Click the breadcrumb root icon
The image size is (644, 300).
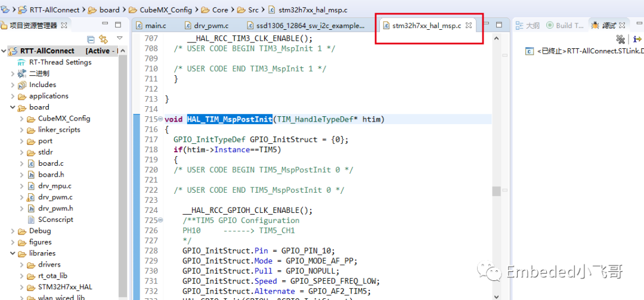click(x=5, y=9)
